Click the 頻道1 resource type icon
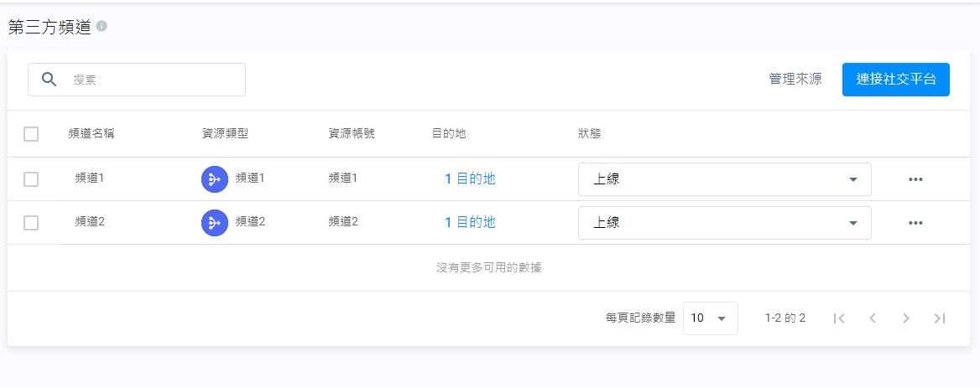 click(x=215, y=178)
